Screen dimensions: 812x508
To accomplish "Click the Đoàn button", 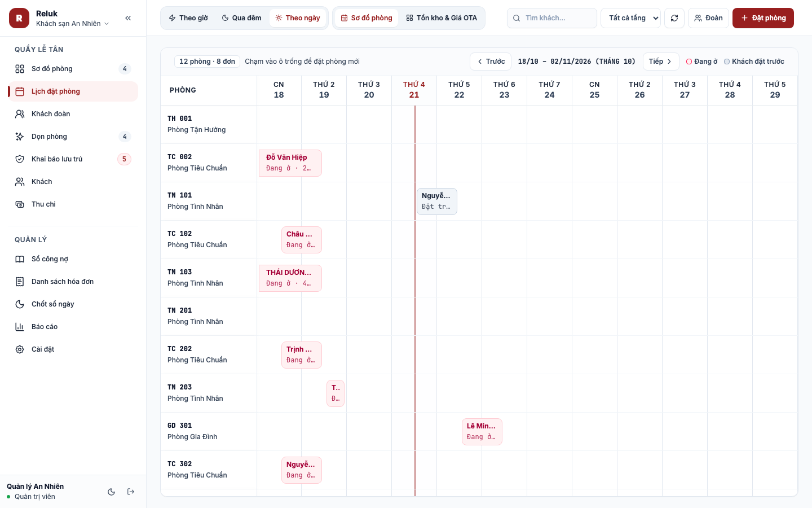I will (x=708, y=18).
